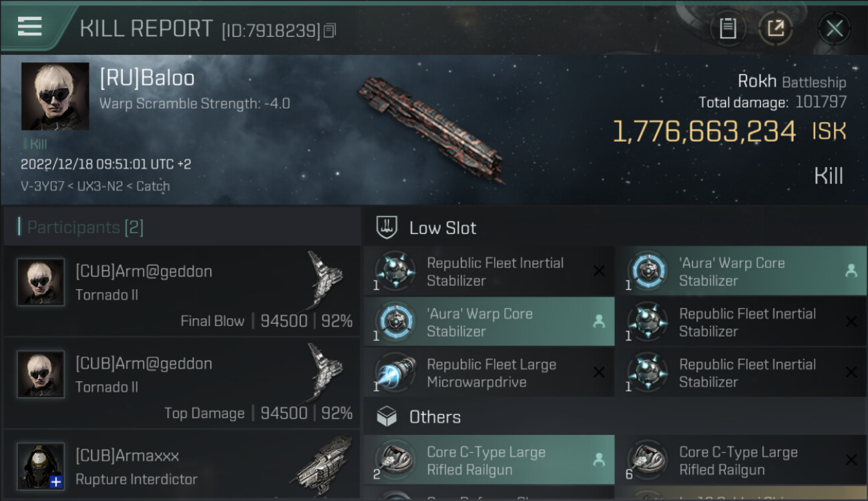Select the Final Blow Arm@geddon participant
This screenshot has height=501, width=868.
click(x=182, y=291)
